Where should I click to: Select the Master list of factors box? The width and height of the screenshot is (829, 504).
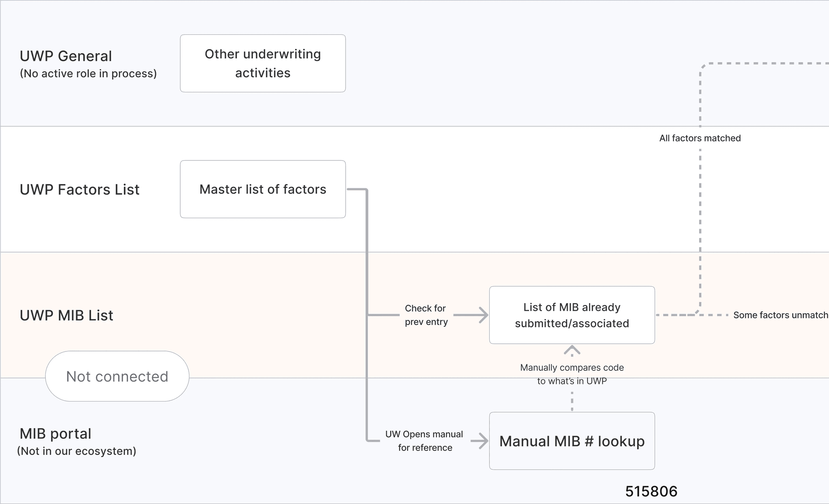pos(263,189)
